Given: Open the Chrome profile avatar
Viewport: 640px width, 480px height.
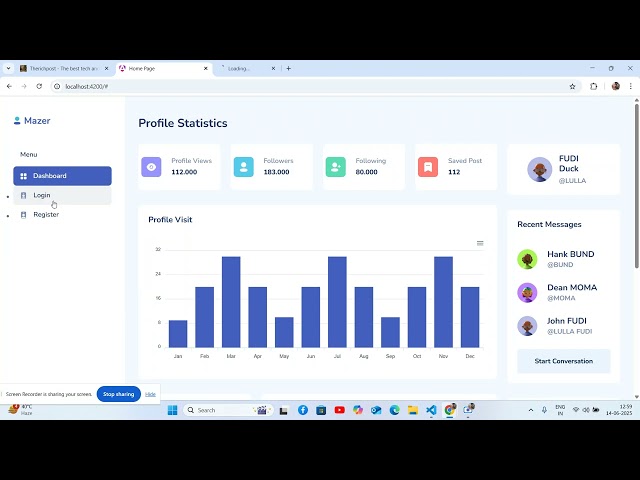Looking at the screenshot, I should point(616,86).
